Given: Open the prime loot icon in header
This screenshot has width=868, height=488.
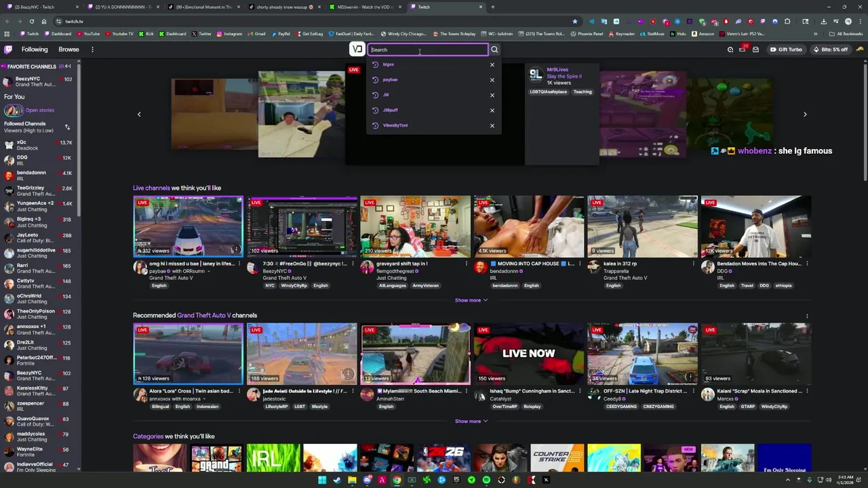Looking at the screenshot, I should click(x=730, y=49).
